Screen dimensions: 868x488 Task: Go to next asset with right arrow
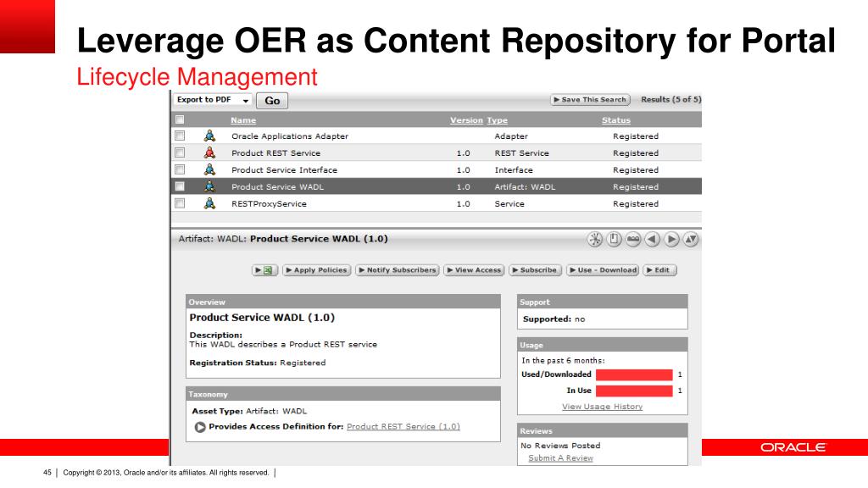tap(671, 239)
